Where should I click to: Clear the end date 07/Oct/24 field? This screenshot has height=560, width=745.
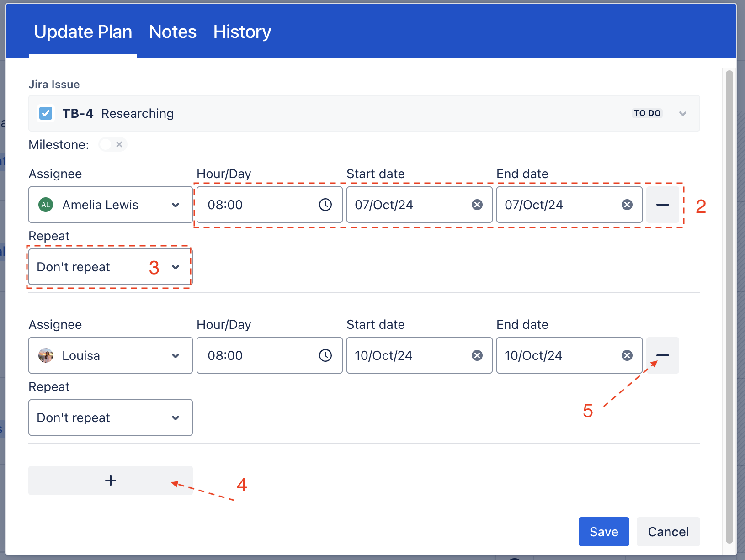tap(627, 205)
